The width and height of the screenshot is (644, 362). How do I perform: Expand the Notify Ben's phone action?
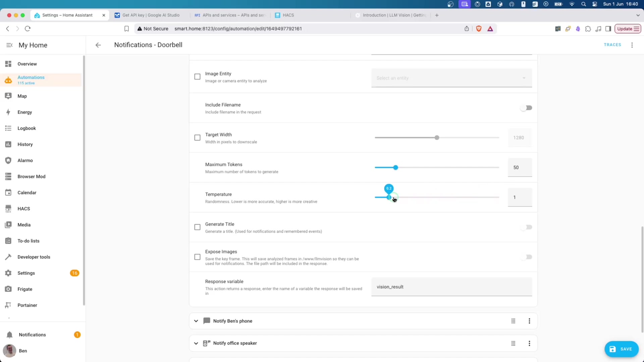[x=196, y=321]
